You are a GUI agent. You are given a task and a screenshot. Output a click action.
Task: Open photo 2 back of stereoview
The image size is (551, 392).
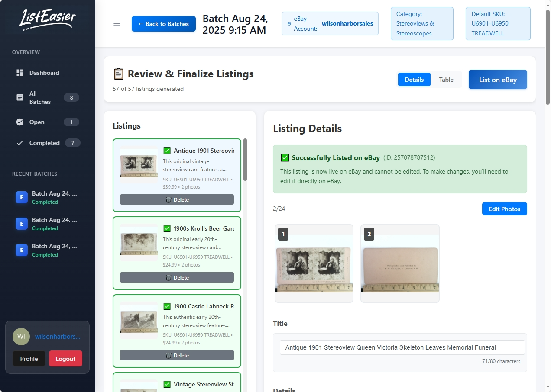400,263
